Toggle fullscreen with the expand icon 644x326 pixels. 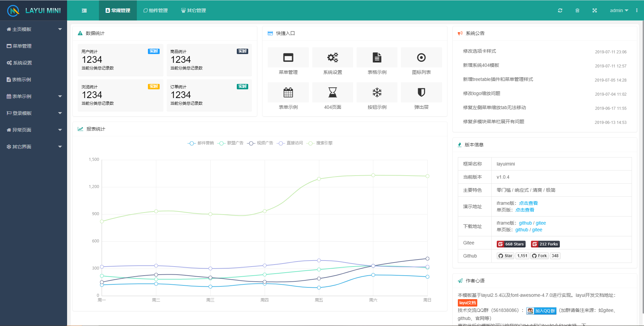[x=594, y=10]
